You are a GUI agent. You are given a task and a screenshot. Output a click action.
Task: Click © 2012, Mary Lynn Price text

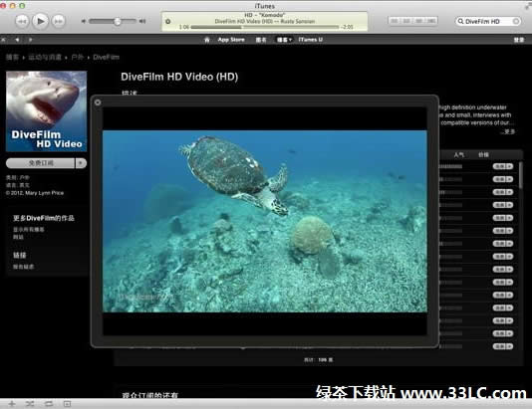pyautogui.click(x=35, y=193)
